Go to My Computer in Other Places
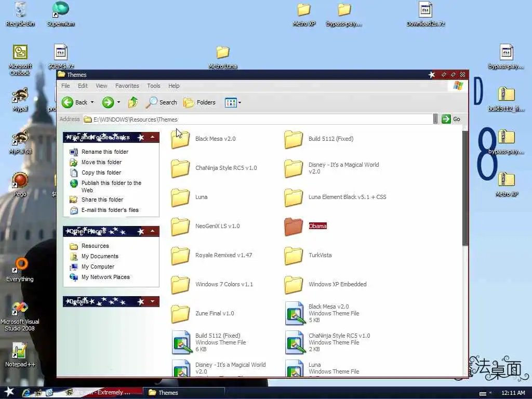The width and height of the screenshot is (532, 399). click(92, 267)
